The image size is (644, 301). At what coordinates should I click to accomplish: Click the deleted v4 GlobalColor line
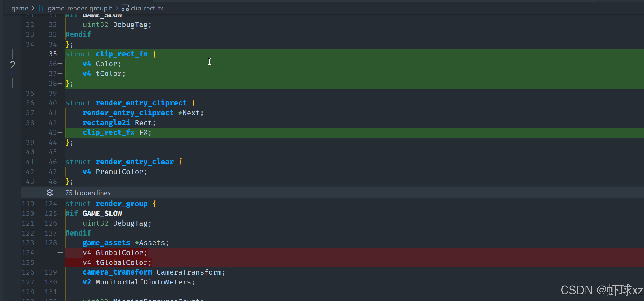[115, 253]
